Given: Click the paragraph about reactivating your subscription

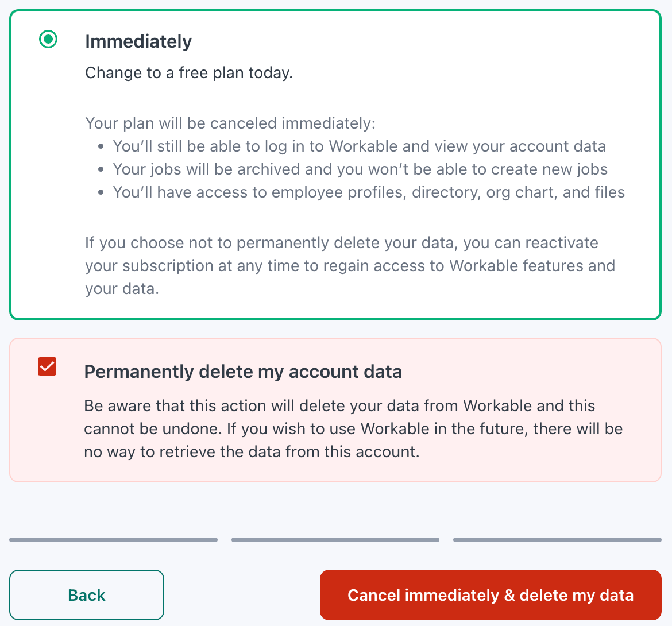Looking at the screenshot, I should (350, 265).
